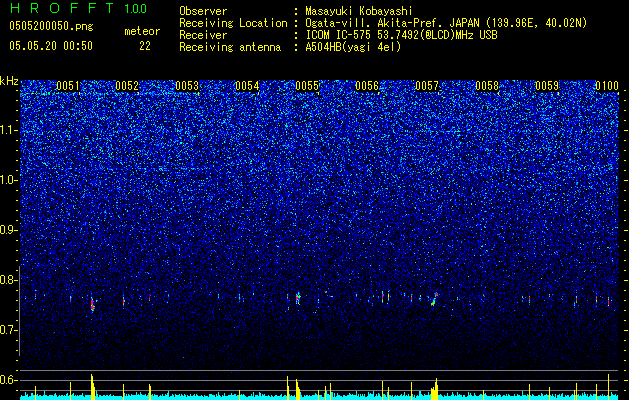
Task: Click the 0057 time marker
Action: pyautogui.click(x=427, y=86)
